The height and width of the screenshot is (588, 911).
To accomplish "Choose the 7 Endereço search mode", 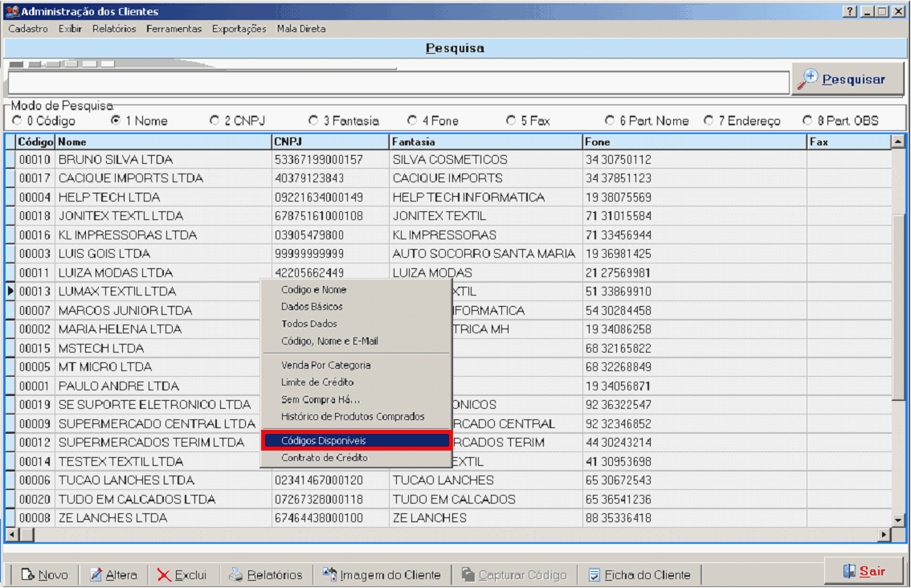I will 709,121.
